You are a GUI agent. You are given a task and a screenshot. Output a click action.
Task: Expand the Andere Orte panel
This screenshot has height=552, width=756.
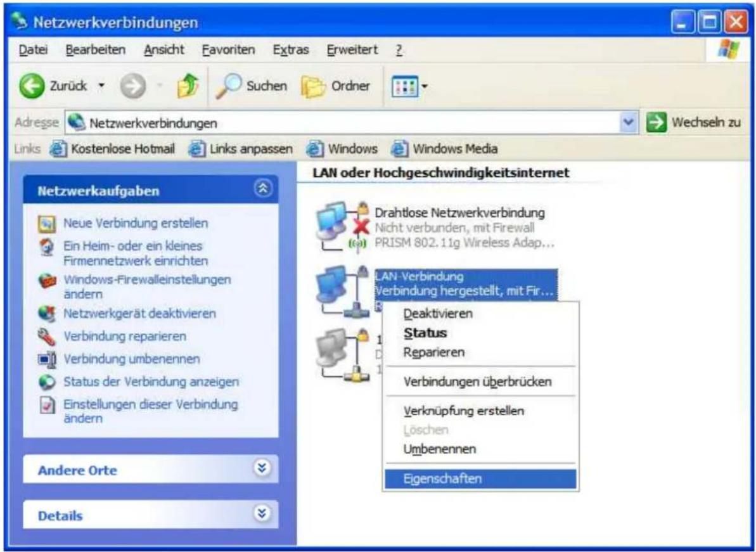click(x=263, y=468)
